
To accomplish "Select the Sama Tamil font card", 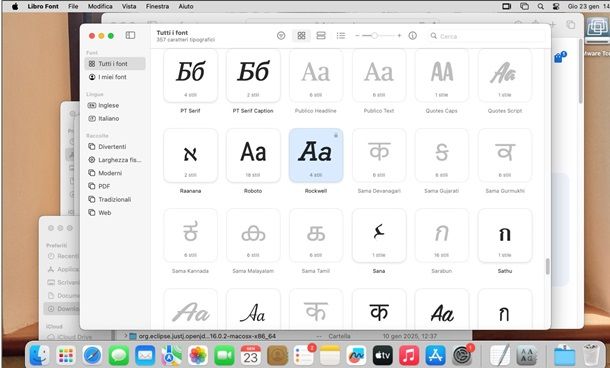I will point(316,236).
